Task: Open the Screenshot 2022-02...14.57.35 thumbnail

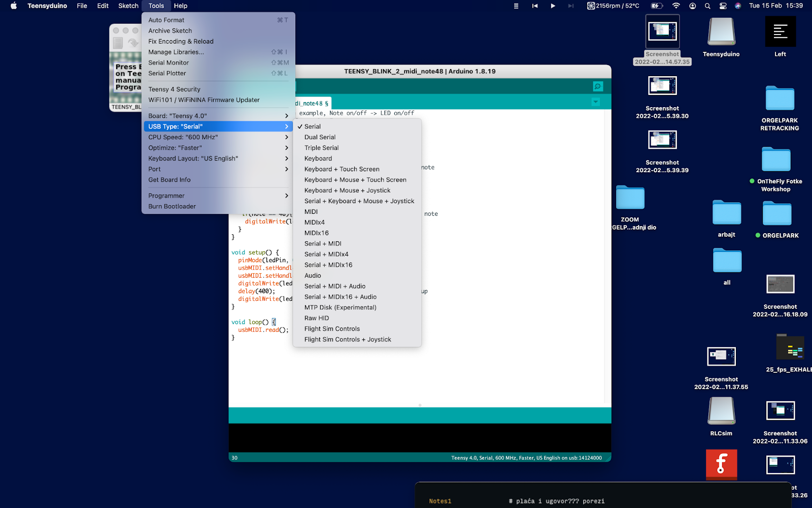Action: (662, 31)
